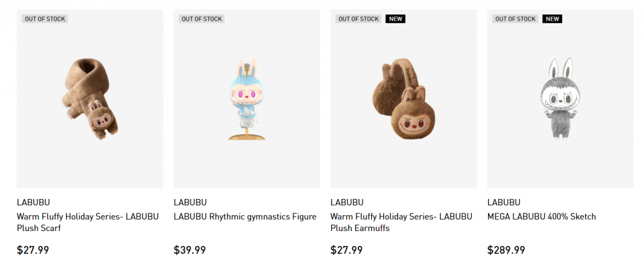Click the OUT OF STOCK badge on scarf card
644x258 pixels.
[x=45, y=19]
